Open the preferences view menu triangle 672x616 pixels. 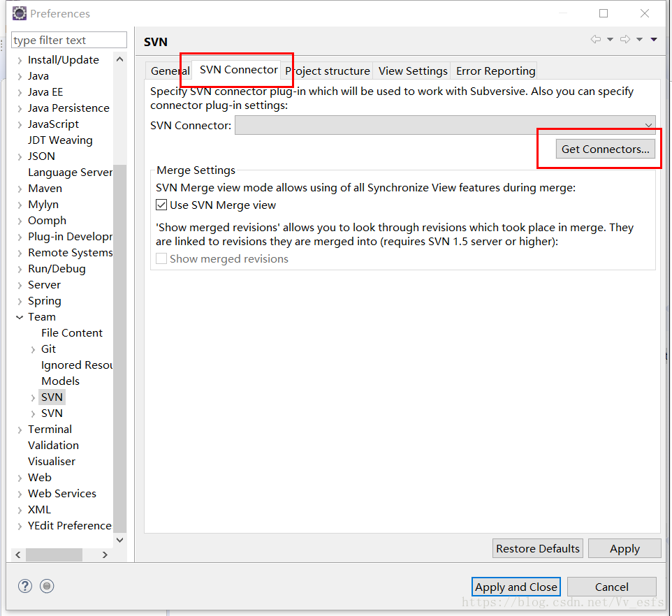coord(654,39)
